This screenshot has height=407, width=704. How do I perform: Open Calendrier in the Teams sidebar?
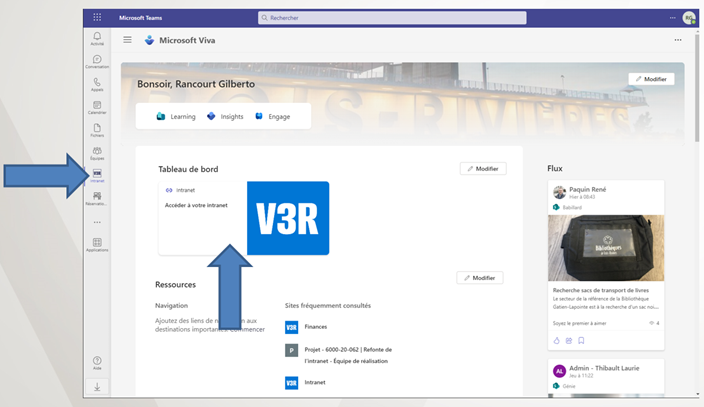point(97,107)
